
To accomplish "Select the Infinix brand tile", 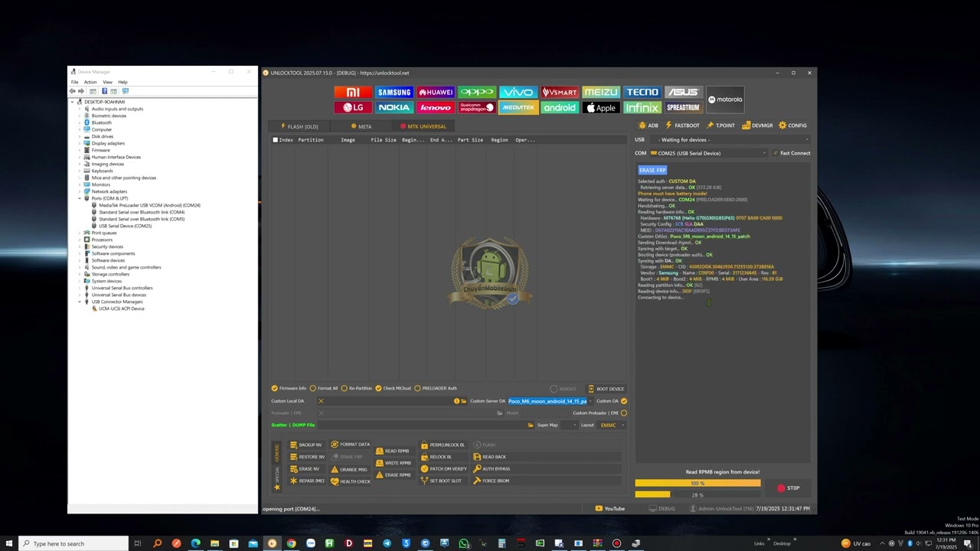I will point(642,108).
